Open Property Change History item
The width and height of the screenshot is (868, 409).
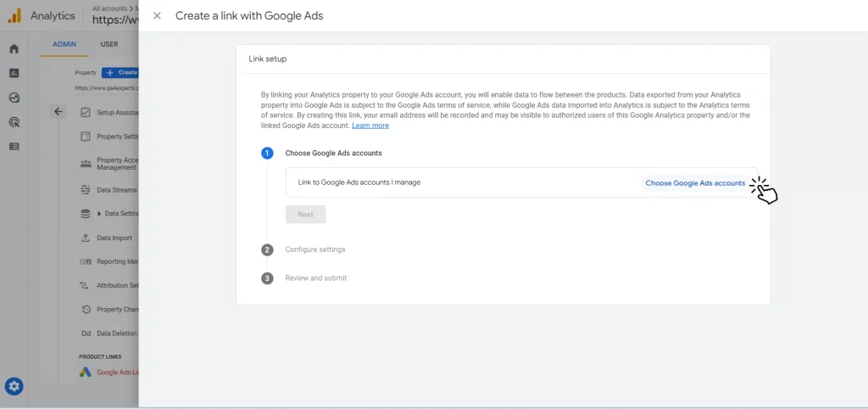tap(117, 309)
